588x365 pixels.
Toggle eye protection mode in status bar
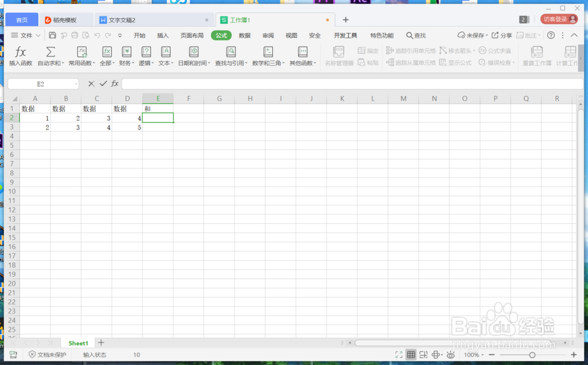click(451, 355)
